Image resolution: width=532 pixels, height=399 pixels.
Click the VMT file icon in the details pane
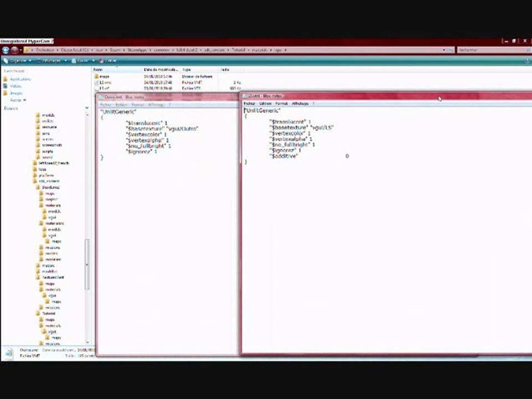point(9,353)
